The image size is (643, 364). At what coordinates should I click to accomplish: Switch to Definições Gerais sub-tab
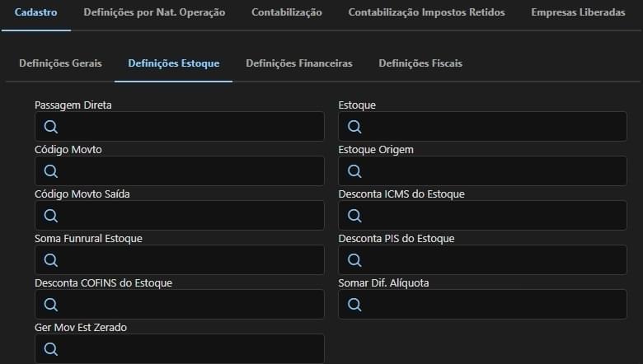pyautogui.click(x=60, y=64)
